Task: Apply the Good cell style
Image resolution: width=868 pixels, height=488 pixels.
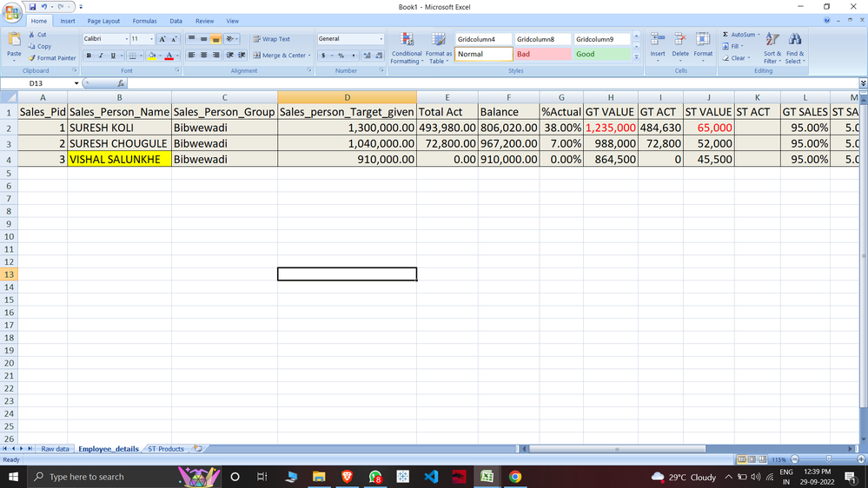Action: pos(602,54)
